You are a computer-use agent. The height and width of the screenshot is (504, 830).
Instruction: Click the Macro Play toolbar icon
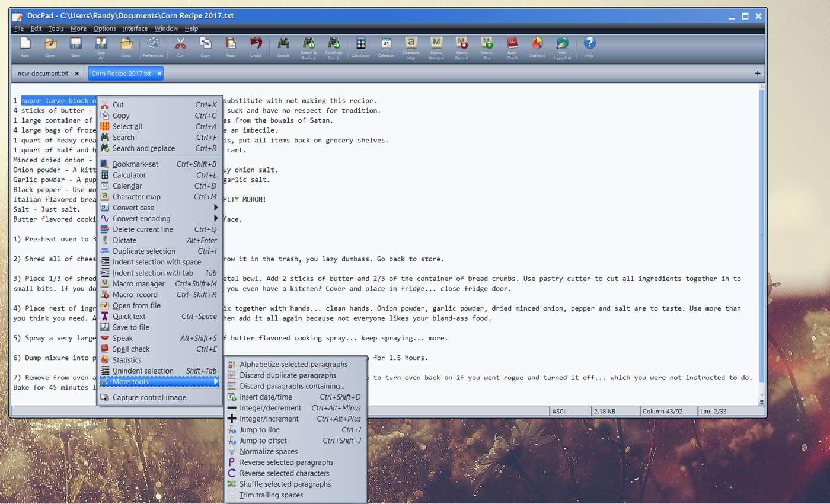(x=487, y=48)
